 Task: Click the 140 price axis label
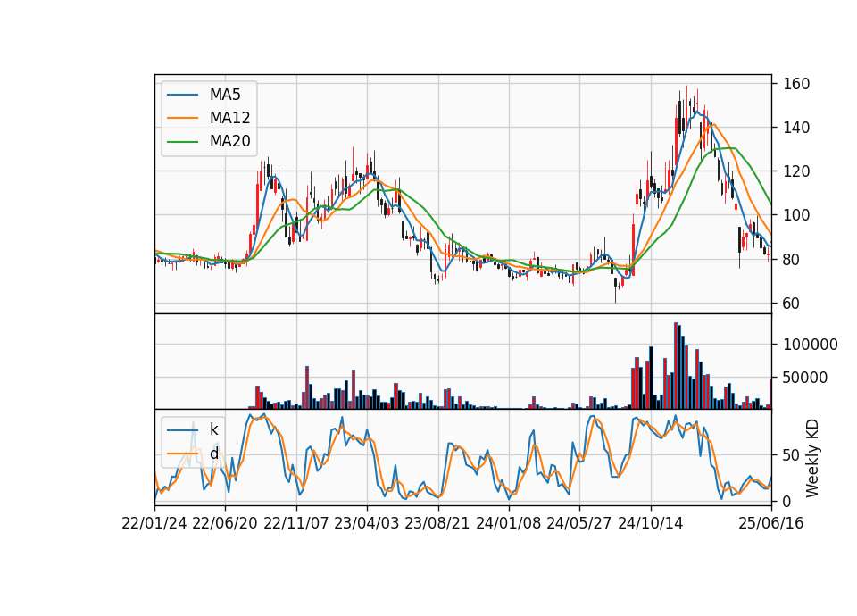click(x=796, y=128)
